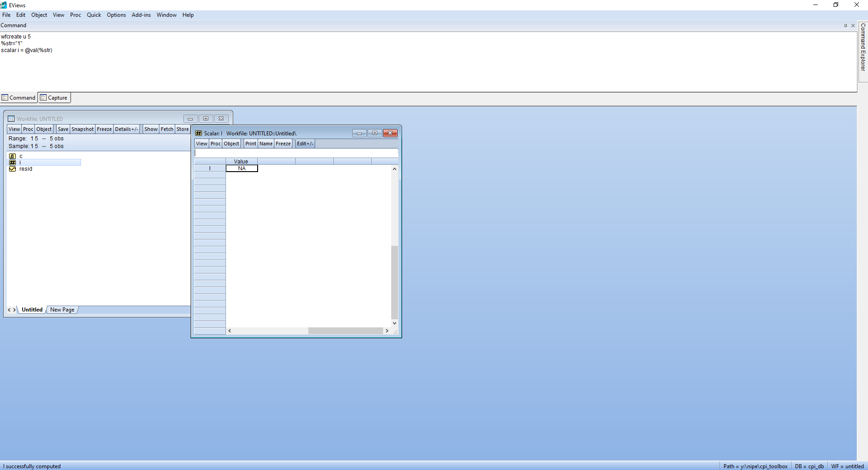Close the Command pane with X
This screenshot has height=470, width=868.
tap(853, 26)
